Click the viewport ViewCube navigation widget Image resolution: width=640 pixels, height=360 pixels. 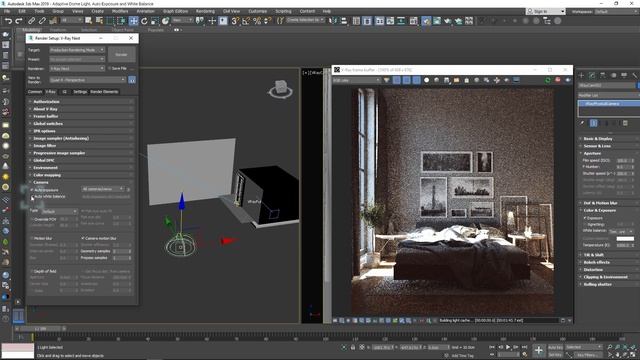pyautogui.click(x=280, y=89)
